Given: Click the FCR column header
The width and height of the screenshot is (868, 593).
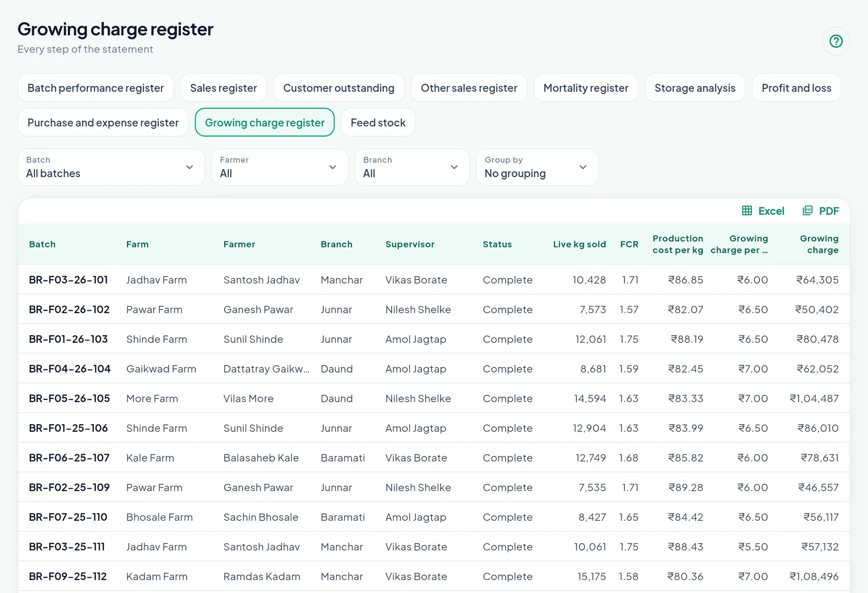Looking at the screenshot, I should [629, 244].
